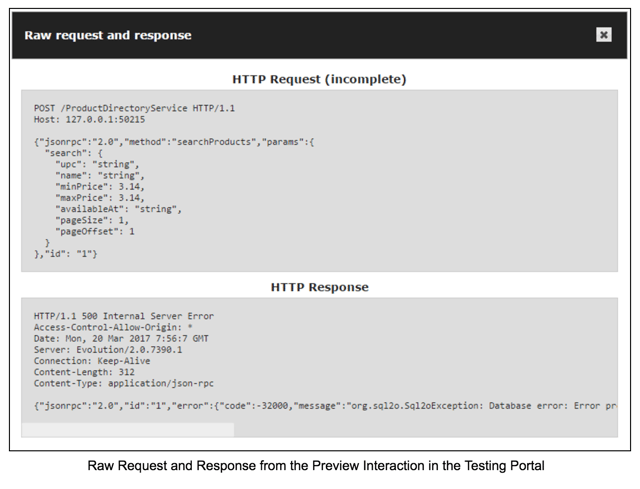This screenshot has height=489, width=640.
Task: Click the '"name": "string",' line
Action: click(100, 176)
